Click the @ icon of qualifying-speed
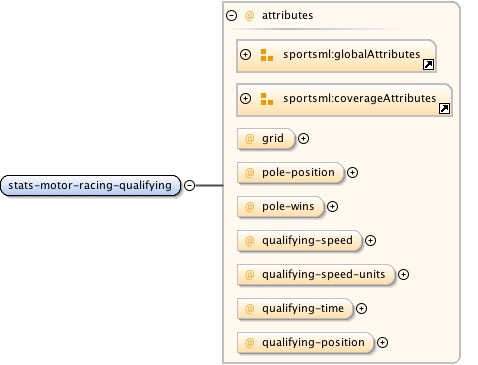The height and width of the screenshot is (365, 478). point(249,241)
